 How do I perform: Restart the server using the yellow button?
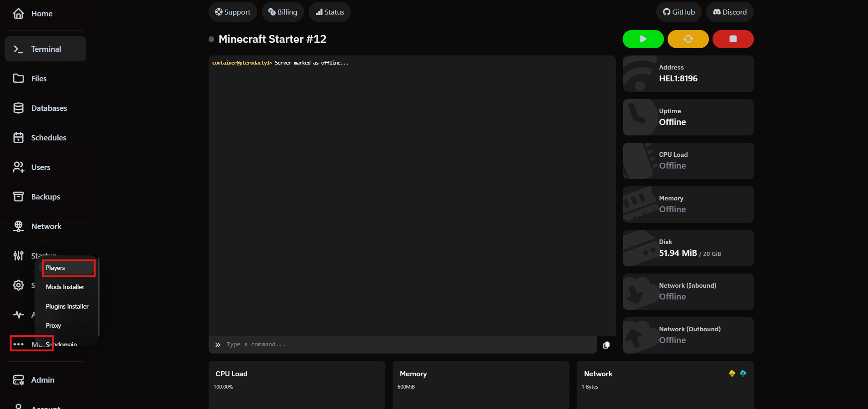(687, 39)
